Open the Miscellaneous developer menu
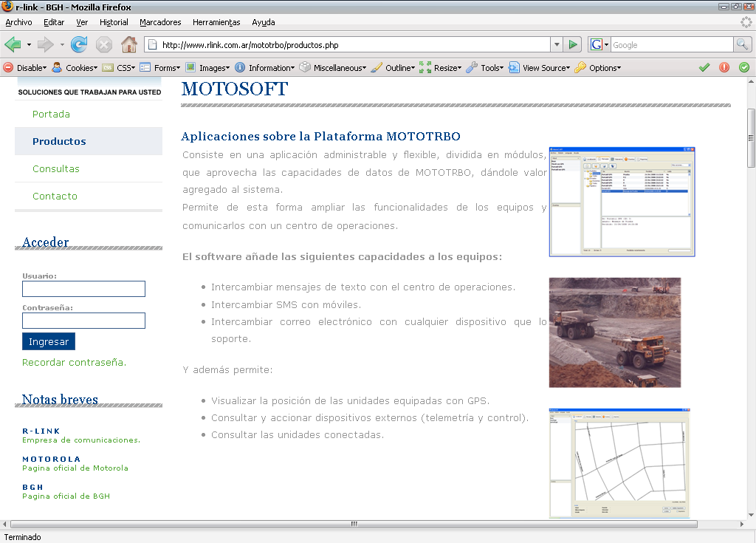This screenshot has width=756, height=543. tap(333, 67)
